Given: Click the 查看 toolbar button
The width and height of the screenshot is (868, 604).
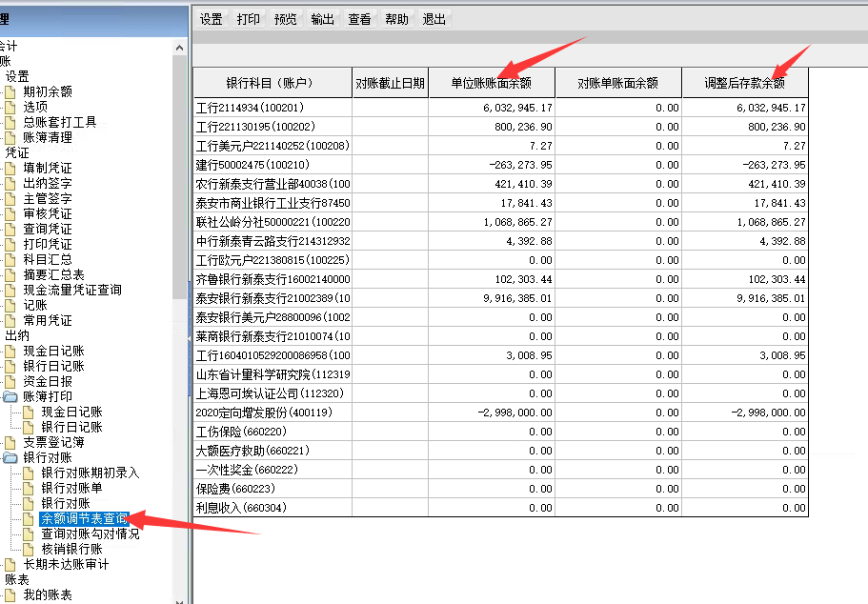Looking at the screenshot, I should coord(359,19).
